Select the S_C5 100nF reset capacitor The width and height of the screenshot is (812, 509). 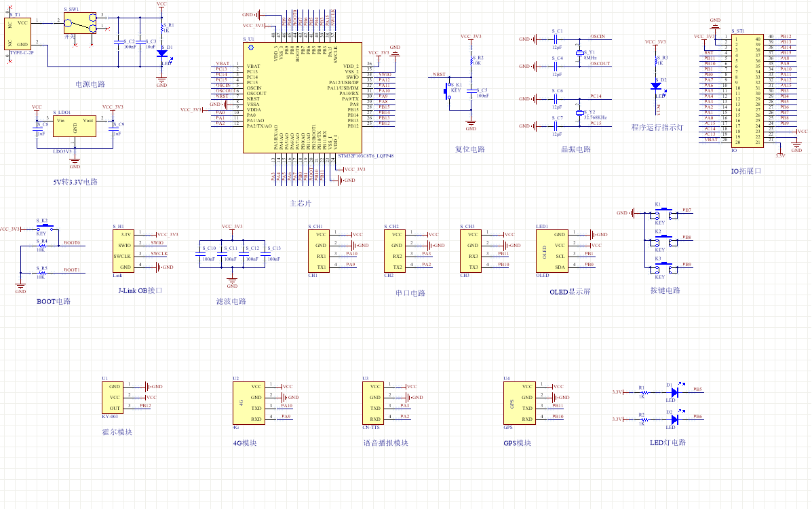(x=471, y=91)
